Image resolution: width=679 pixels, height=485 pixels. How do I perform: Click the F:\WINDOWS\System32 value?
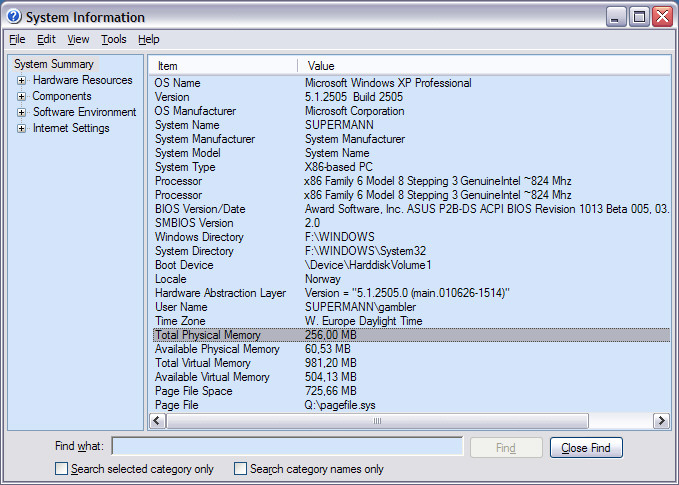[365, 251]
